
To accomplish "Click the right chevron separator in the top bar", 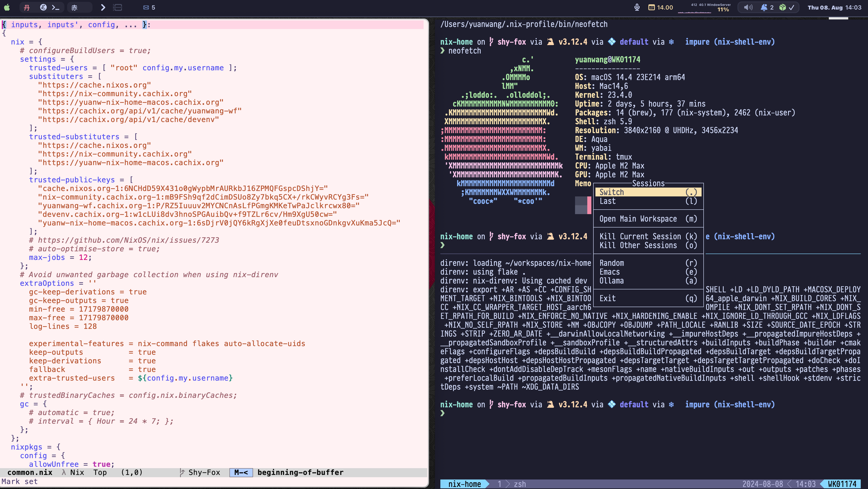I will pyautogui.click(x=103, y=7).
